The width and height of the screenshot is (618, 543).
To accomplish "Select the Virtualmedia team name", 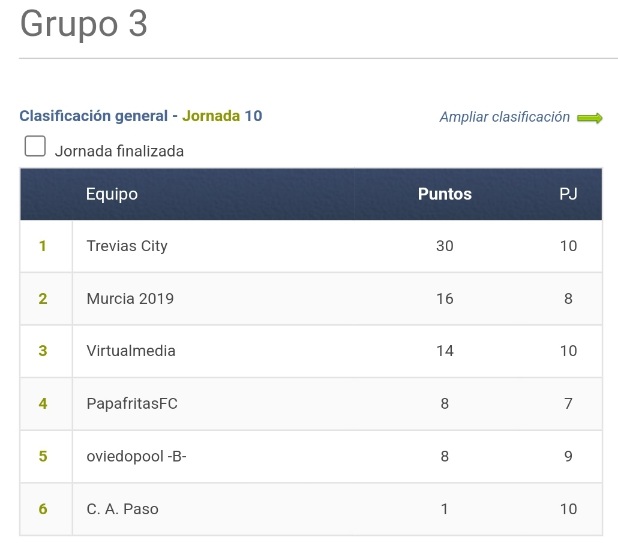I will click(x=131, y=351).
